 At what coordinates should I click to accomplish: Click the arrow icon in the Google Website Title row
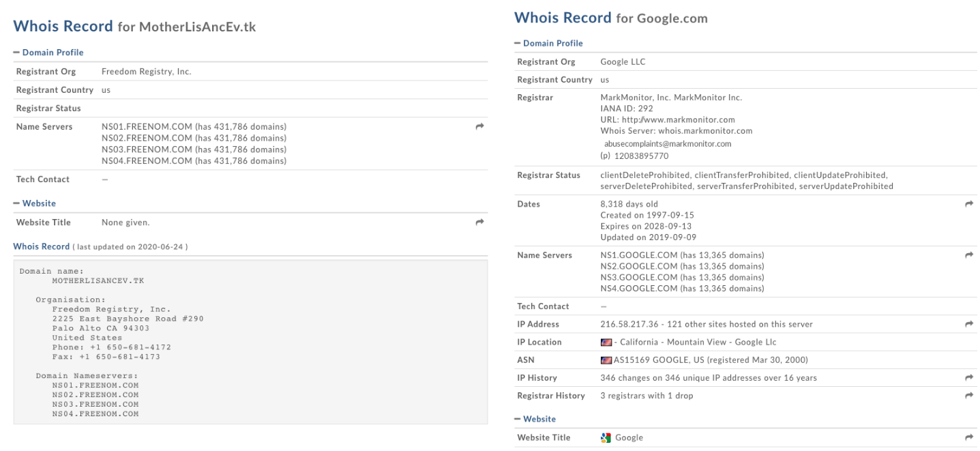tap(969, 437)
